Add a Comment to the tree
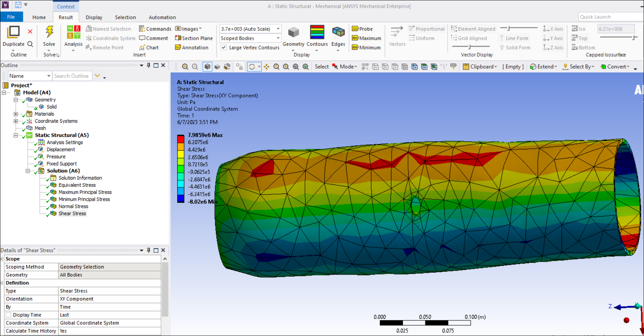 click(x=153, y=38)
